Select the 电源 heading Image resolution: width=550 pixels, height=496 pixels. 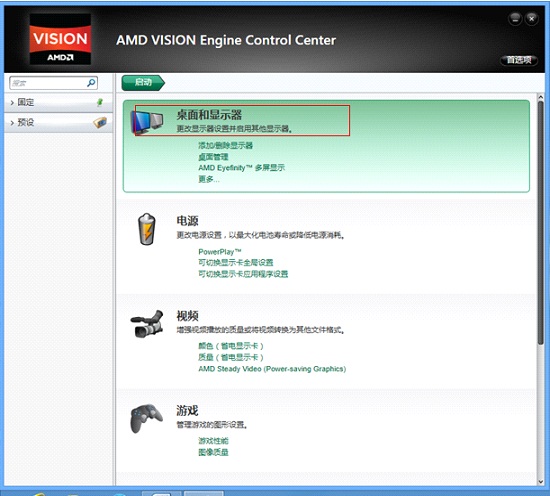[x=187, y=221]
